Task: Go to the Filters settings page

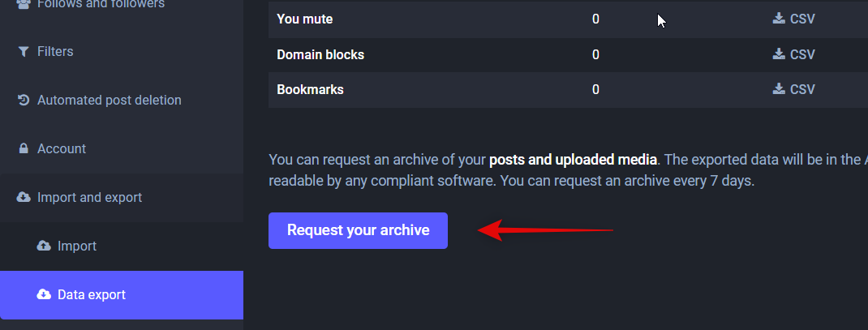Action: pyautogui.click(x=55, y=52)
